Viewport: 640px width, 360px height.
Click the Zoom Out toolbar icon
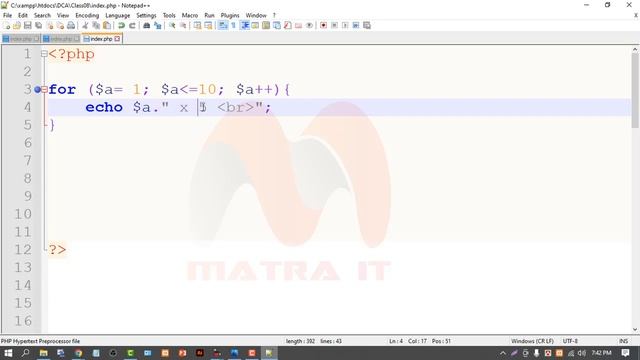183,25
